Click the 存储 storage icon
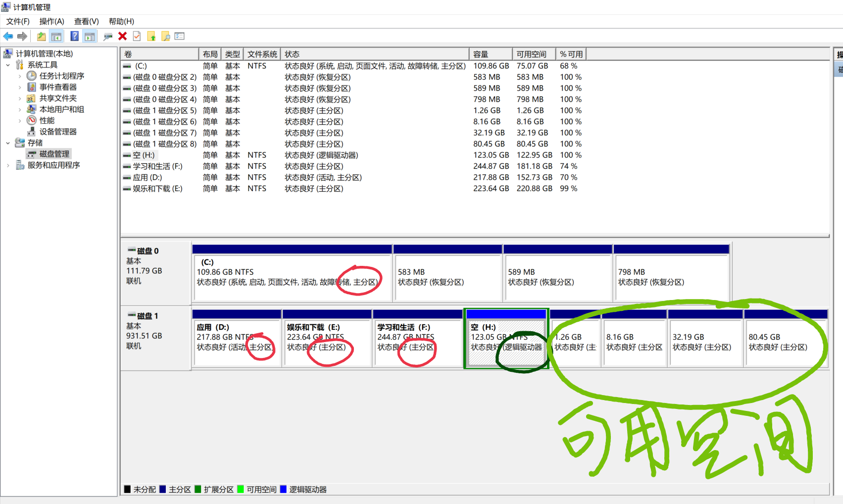The image size is (843, 504). pyautogui.click(x=20, y=143)
